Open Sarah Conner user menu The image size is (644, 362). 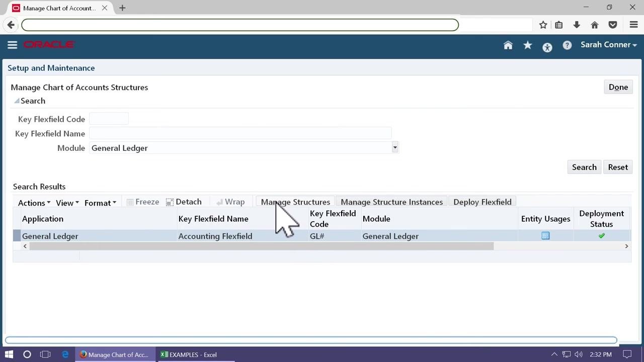click(609, 45)
